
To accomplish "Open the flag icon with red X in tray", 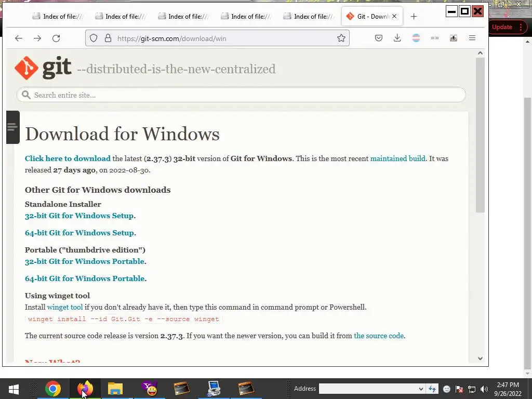I will (x=459, y=389).
